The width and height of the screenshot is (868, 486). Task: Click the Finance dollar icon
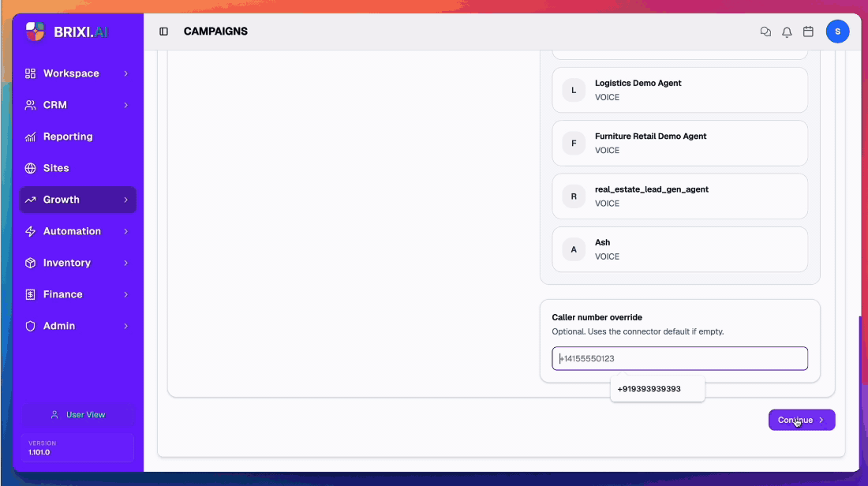click(x=31, y=294)
